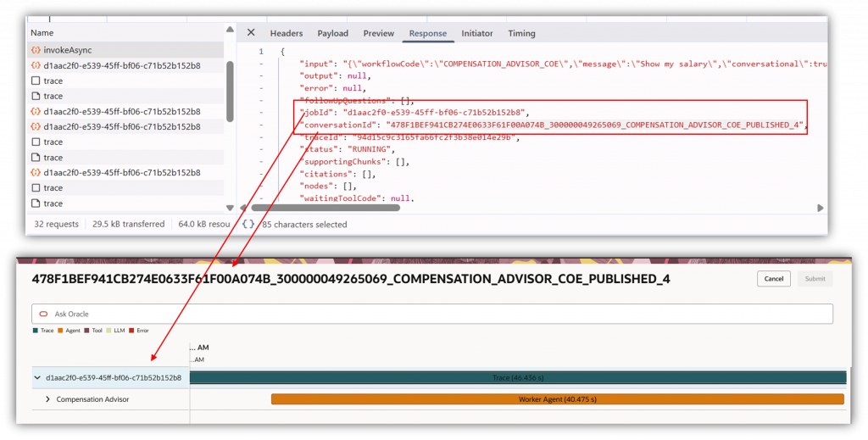This screenshot has width=868, height=440.
Task: Focus the Ask Oracle input field
Action: click(431, 314)
